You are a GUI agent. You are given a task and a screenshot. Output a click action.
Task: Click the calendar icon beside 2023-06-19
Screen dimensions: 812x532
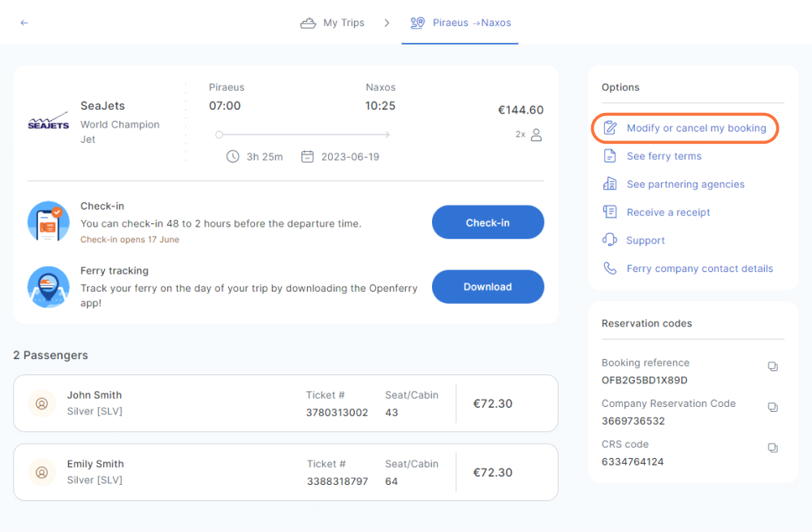coord(307,157)
